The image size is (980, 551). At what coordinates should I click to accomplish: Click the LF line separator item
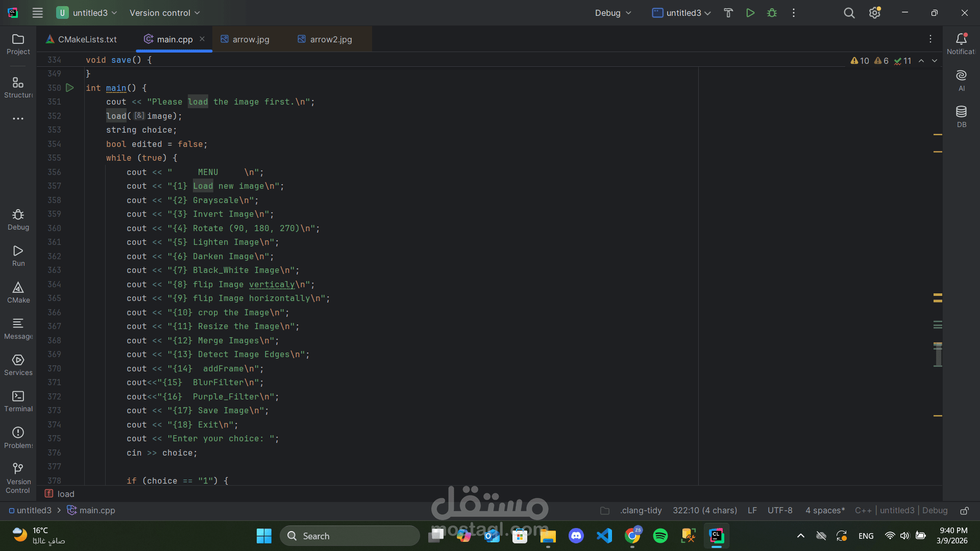(752, 511)
